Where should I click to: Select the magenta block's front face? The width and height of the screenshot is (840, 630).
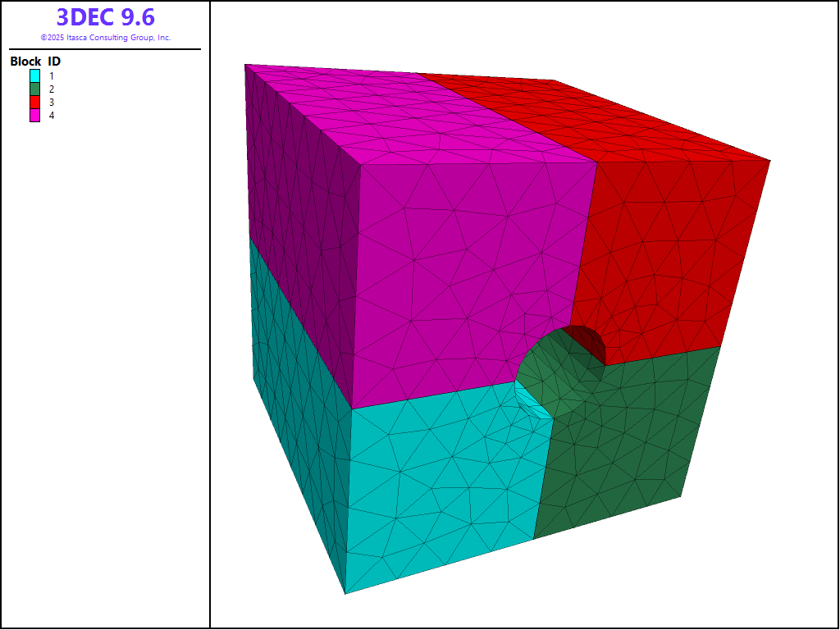click(459, 271)
